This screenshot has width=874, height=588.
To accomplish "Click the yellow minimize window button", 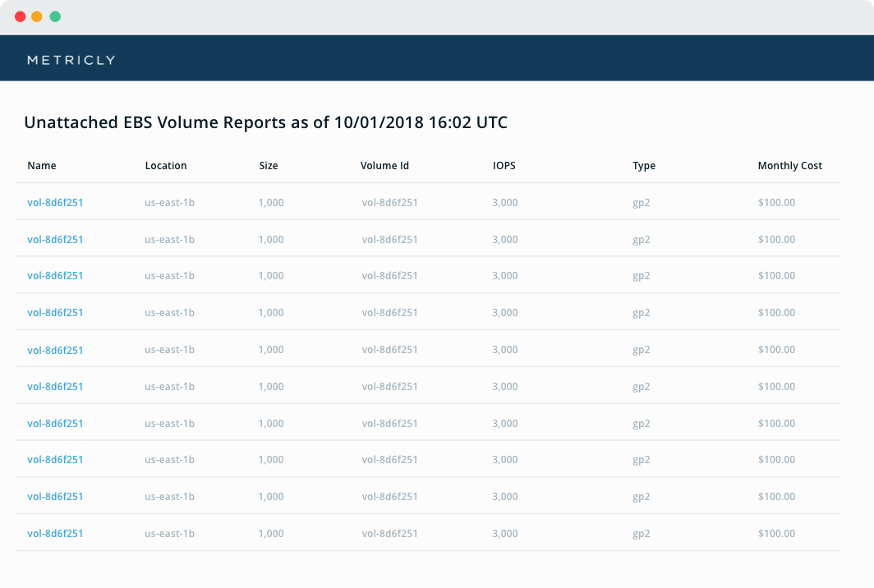I will click(x=37, y=16).
